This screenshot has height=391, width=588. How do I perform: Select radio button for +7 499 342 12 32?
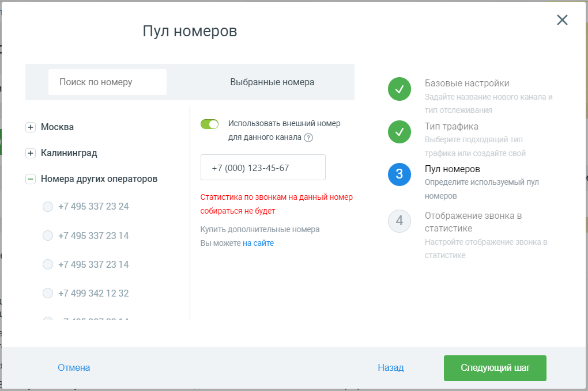[48, 293]
